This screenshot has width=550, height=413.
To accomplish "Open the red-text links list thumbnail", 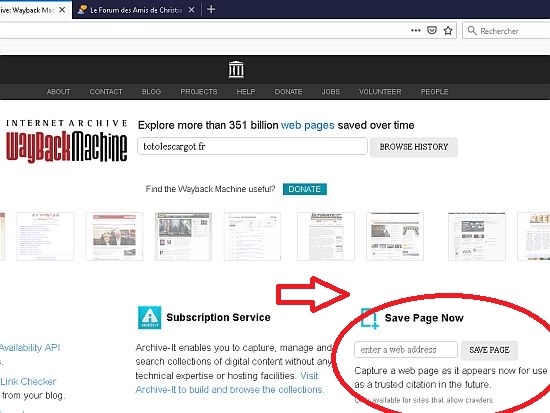I will [x=45, y=236].
